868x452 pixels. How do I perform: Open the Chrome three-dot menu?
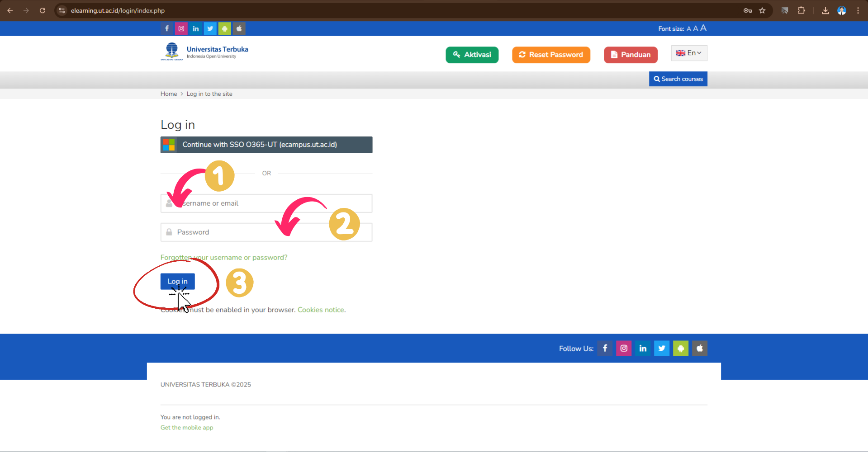pos(858,10)
